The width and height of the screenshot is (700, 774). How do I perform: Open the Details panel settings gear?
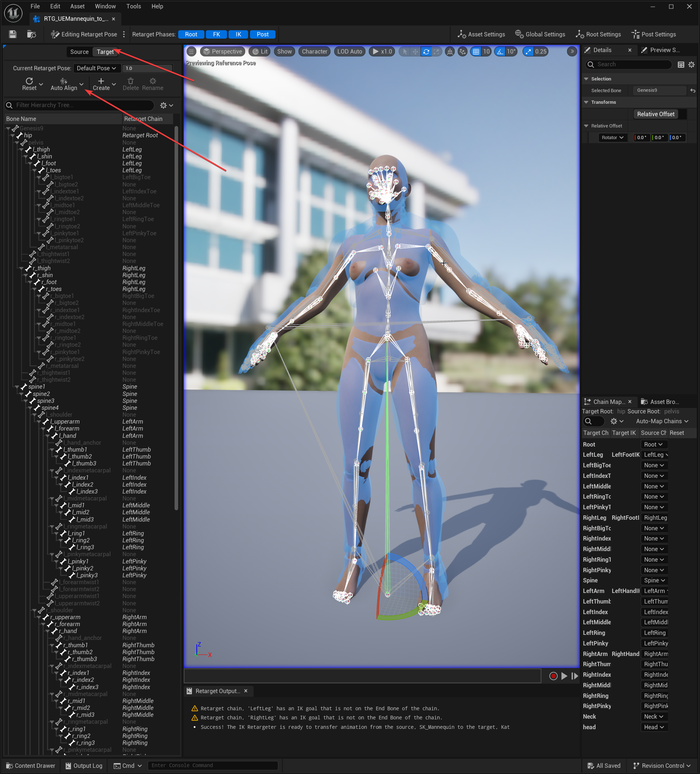tap(692, 64)
